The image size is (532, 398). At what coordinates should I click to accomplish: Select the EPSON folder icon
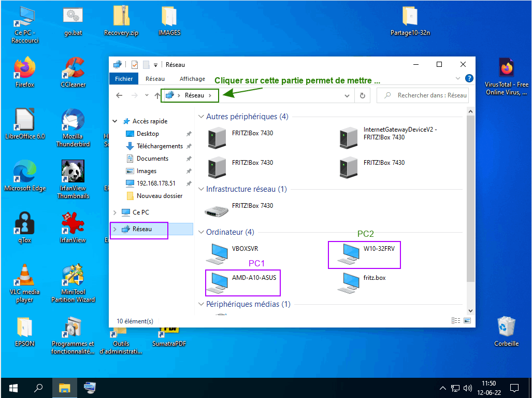(24, 332)
